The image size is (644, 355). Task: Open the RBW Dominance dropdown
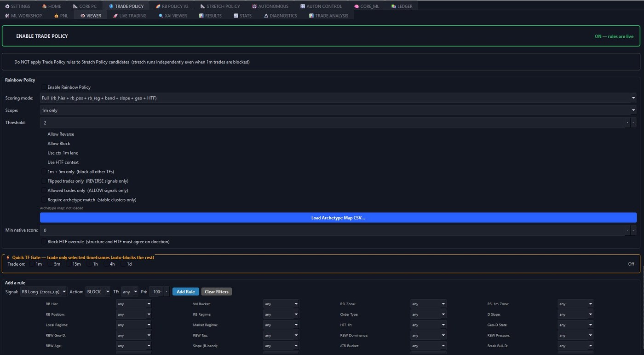[428, 336]
